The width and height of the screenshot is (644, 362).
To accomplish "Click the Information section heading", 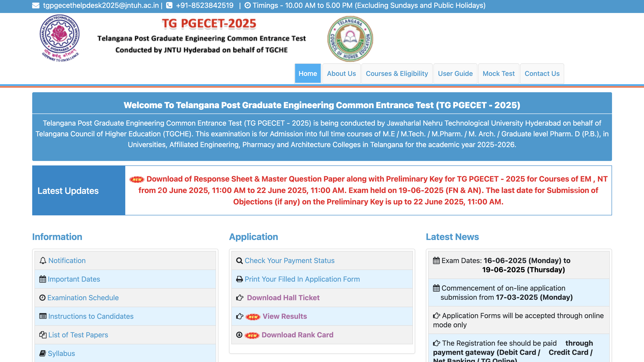I will [x=57, y=237].
